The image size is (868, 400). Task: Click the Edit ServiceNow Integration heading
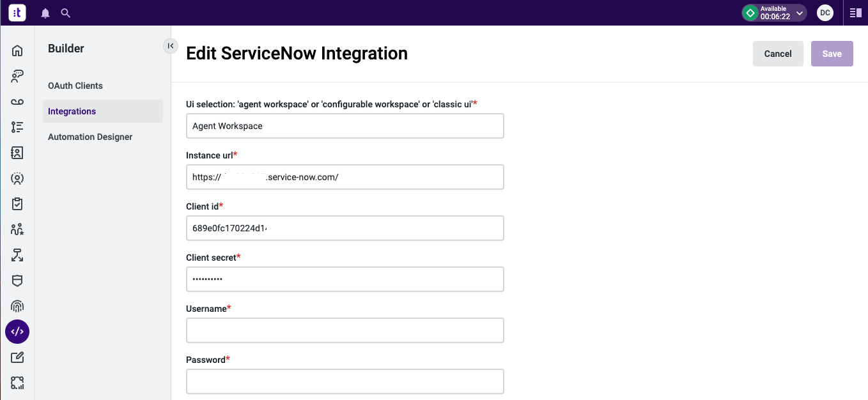tap(297, 53)
